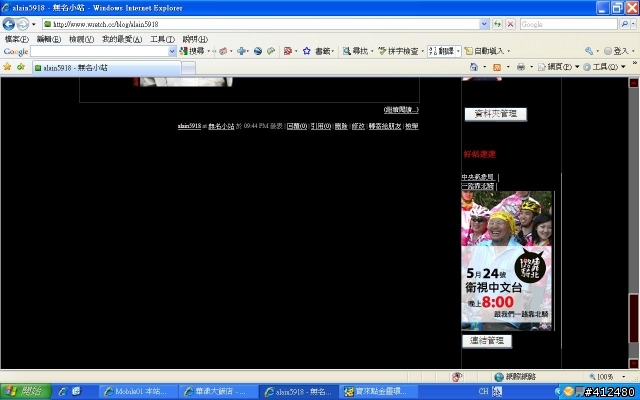
Task: Click the 資料夾管理 folder management button
Action: tap(496, 114)
